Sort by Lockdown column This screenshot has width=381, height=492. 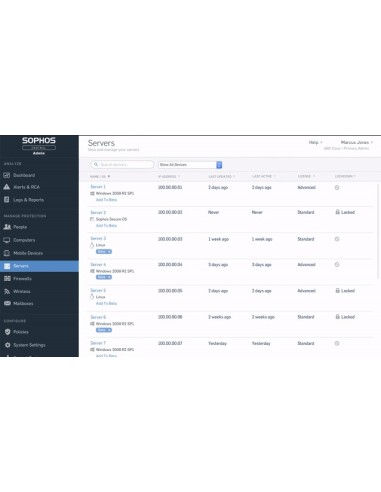tap(345, 176)
